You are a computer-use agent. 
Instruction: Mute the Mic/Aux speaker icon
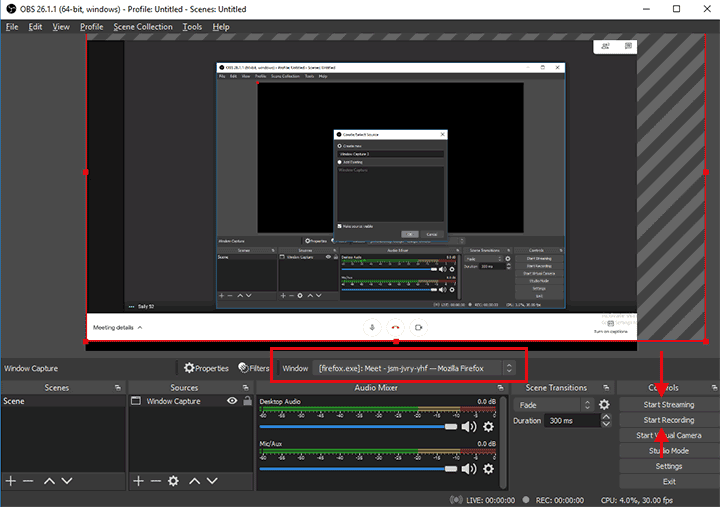[468, 467]
